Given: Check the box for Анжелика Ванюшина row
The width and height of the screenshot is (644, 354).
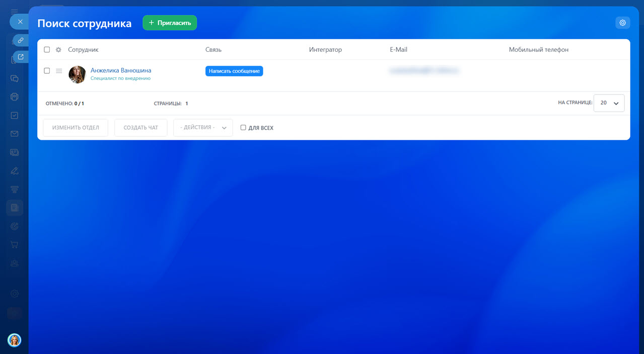Looking at the screenshot, I should pyautogui.click(x=47, y=71).
